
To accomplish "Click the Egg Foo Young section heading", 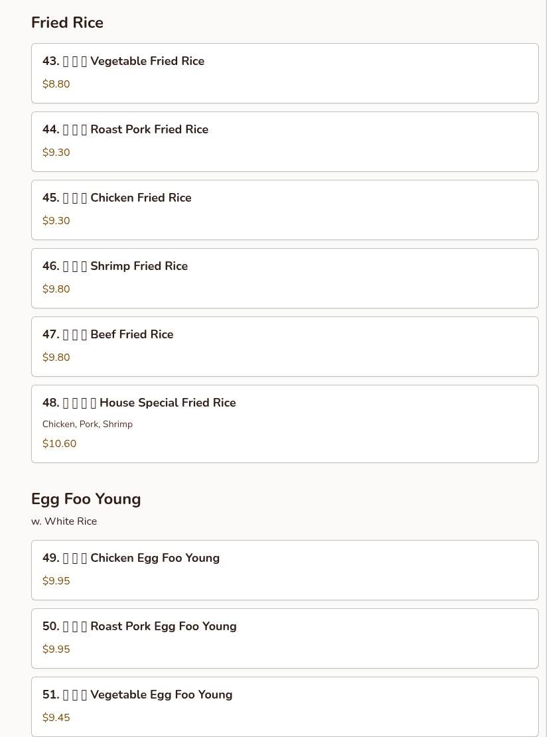I will [x=86, y=499].
